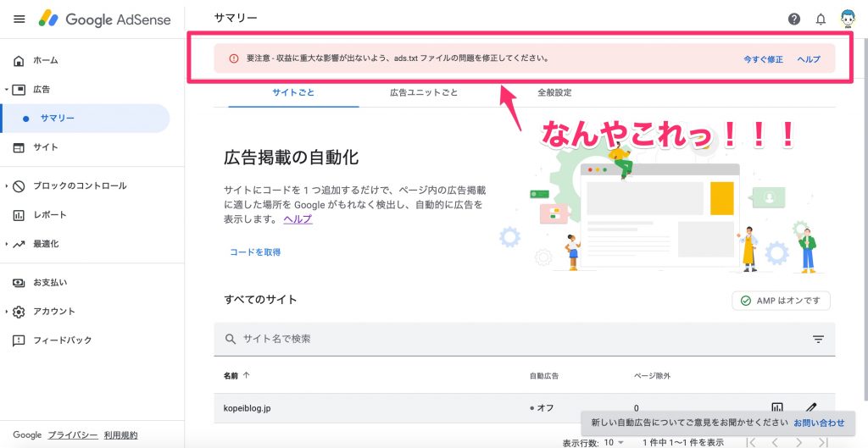The height and width of the screenshot is (448, 868).
Task: Open the user account avatar
Action: (x=847, y=19)
